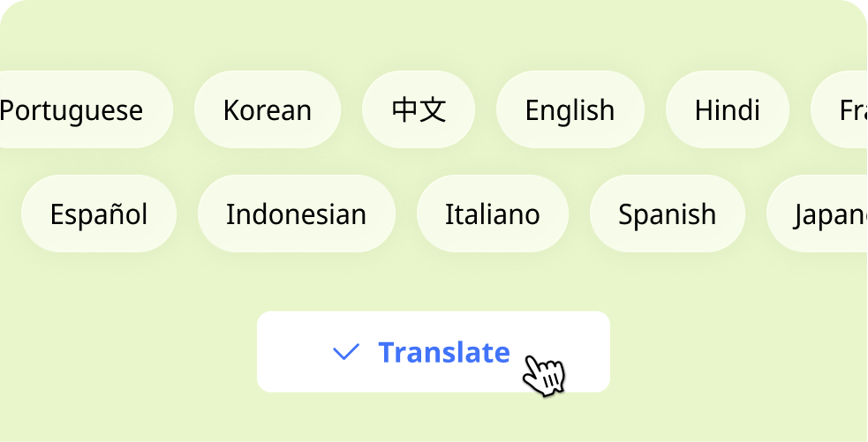The image size is (868, 442).
Task: Tap the Chinese characters chip
Action: point(419,110)
